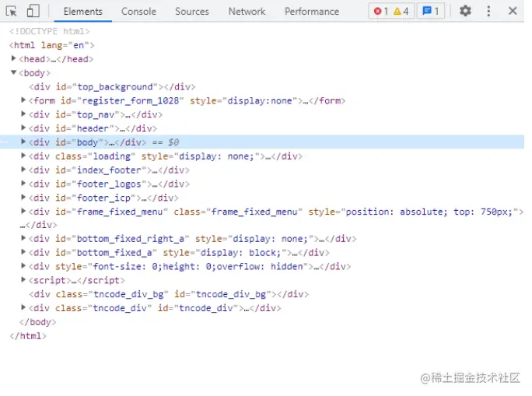This screenshot has height=396, width=532.
Task: Expand the header div node
Action: tap(23, 128)
